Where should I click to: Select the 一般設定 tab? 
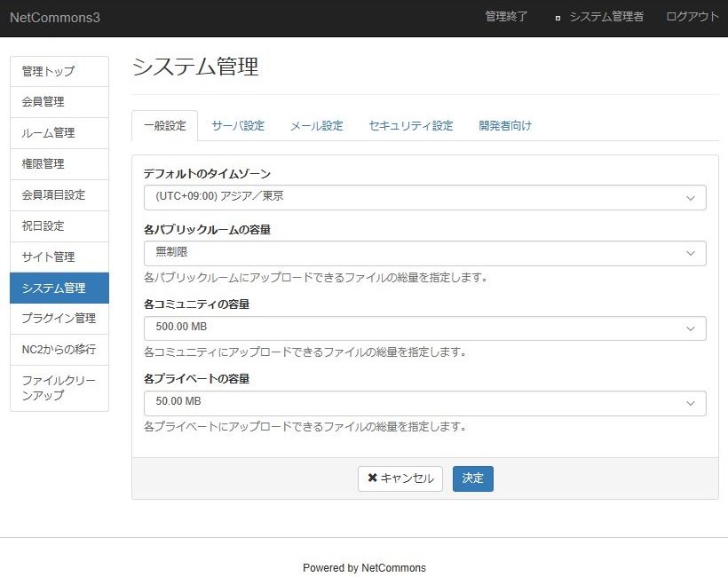(164, 126)
